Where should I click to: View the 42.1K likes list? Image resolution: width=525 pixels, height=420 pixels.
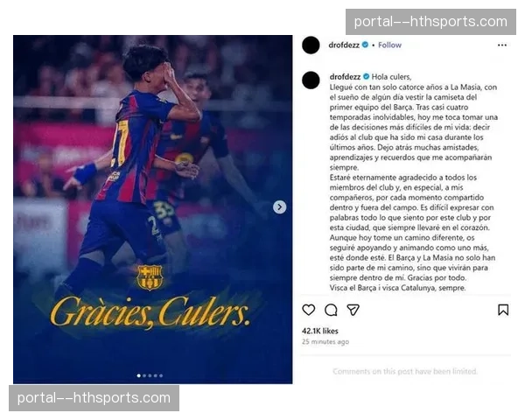click(319, 331)
